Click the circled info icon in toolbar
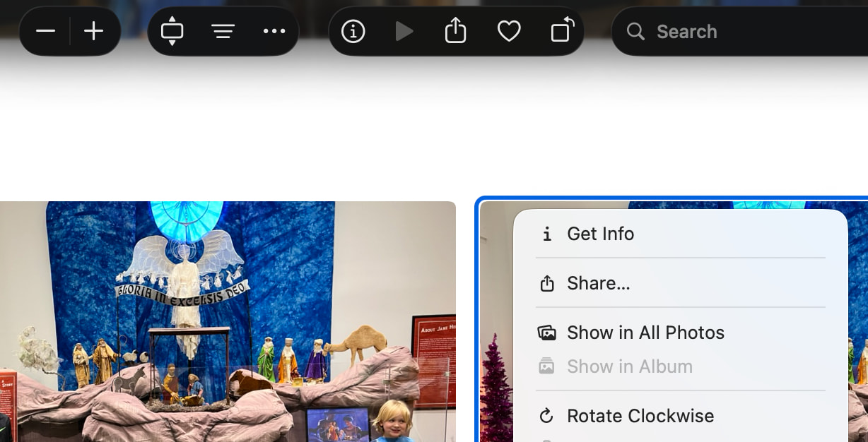The image size is (868, 442). tap(353, 32)
